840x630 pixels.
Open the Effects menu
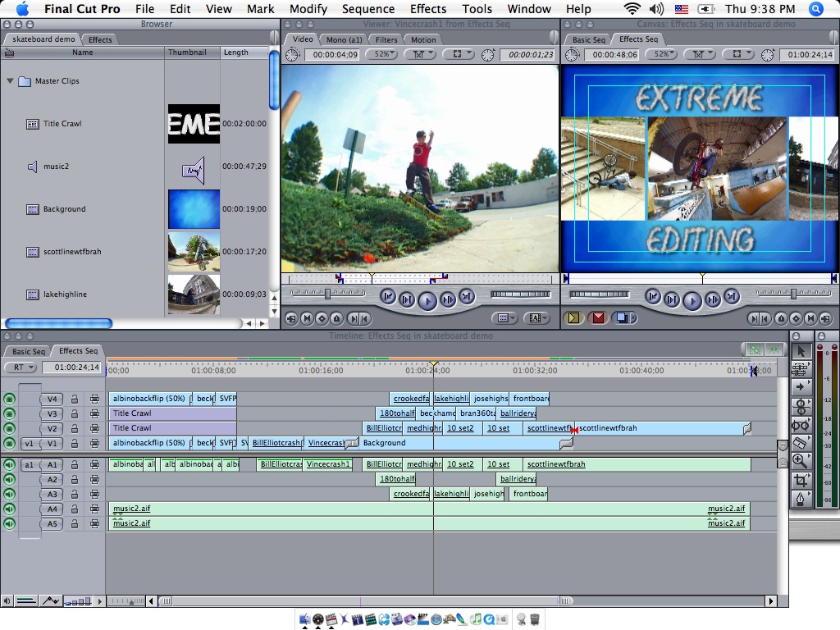click(x=428, y=8)
